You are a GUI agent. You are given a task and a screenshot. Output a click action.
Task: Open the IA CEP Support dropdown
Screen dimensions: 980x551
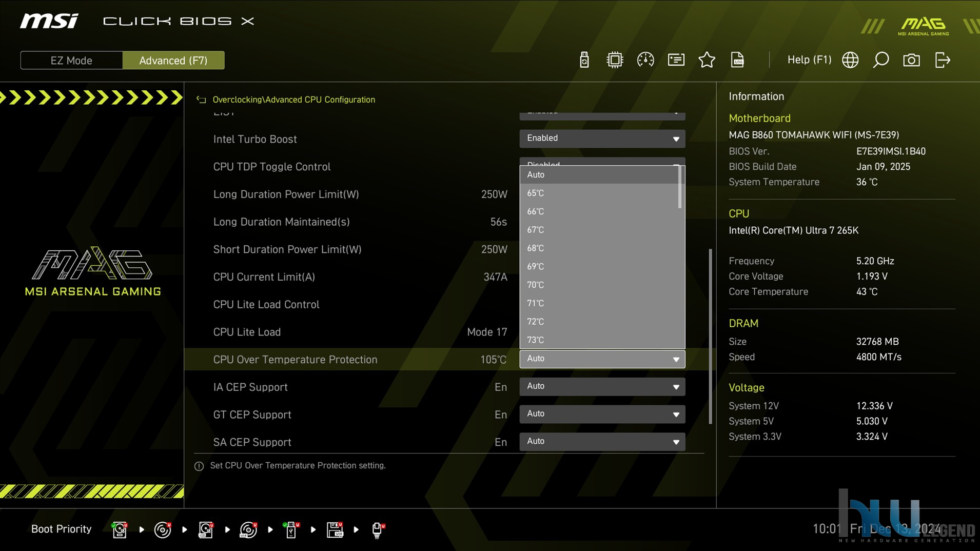point(602,386)
